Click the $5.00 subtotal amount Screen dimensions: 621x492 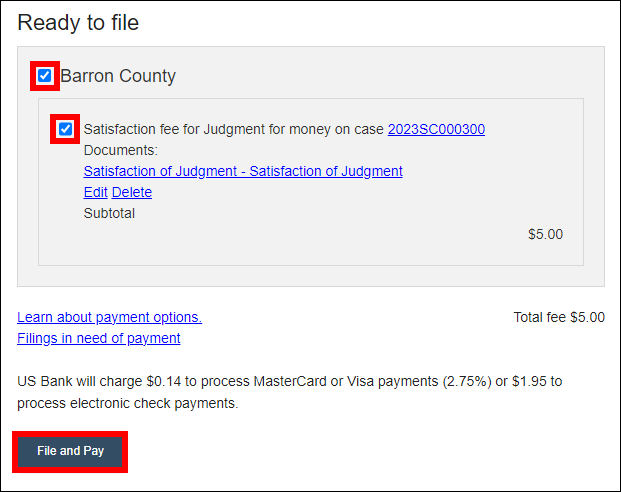(545, 234)
